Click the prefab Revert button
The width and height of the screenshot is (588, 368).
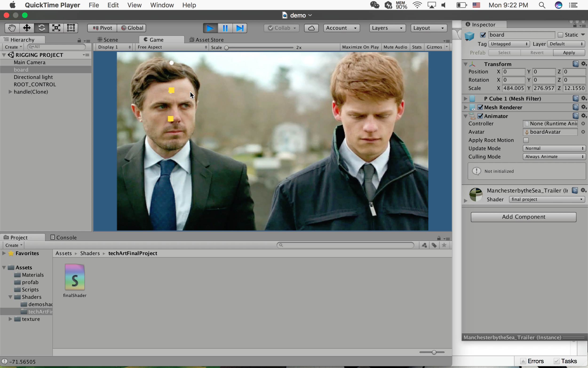[537, 53]
